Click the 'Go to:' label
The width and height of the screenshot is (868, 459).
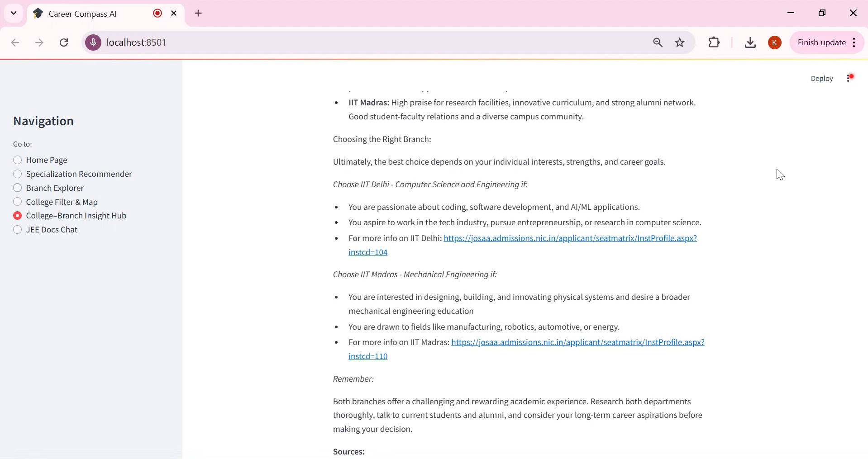[x=23, y=144]
